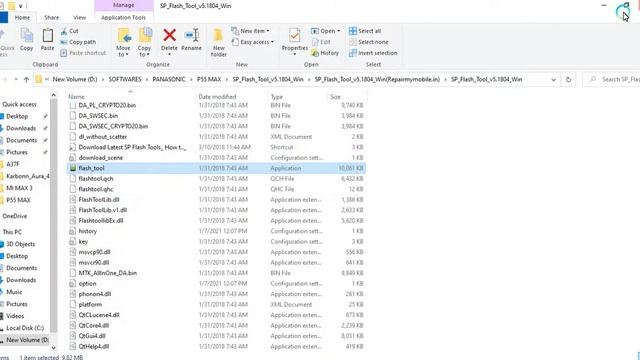Viewport: 640px width, 360px height.
Task: Click Copy path in the ribbon
Action: (x=78, y=42)
